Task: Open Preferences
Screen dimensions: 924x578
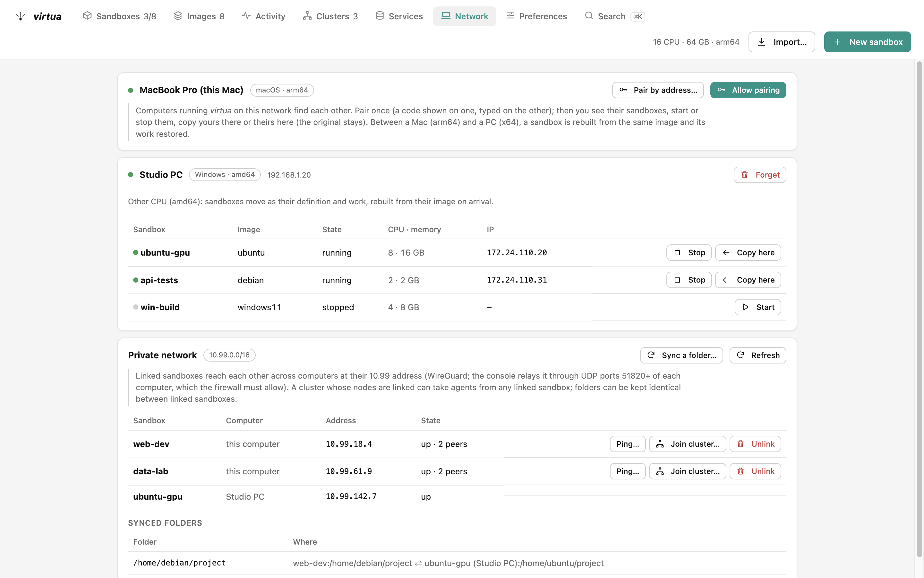Action: [x=536, y=16]
